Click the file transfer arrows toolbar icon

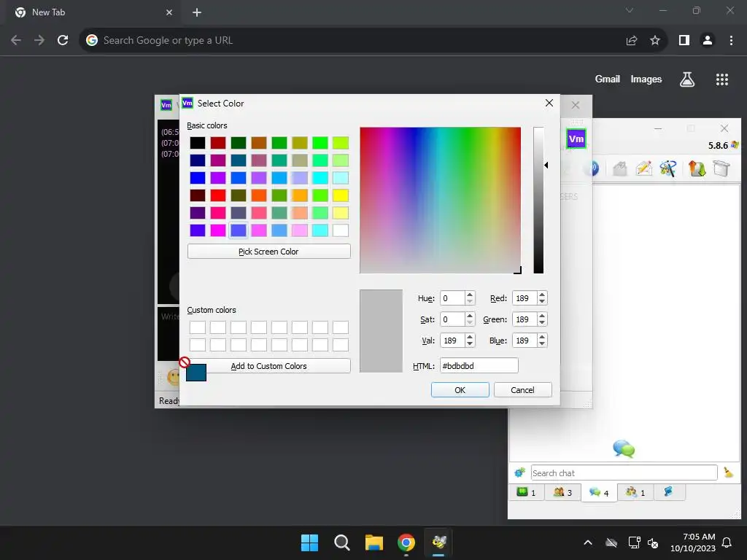click(697, 168)
